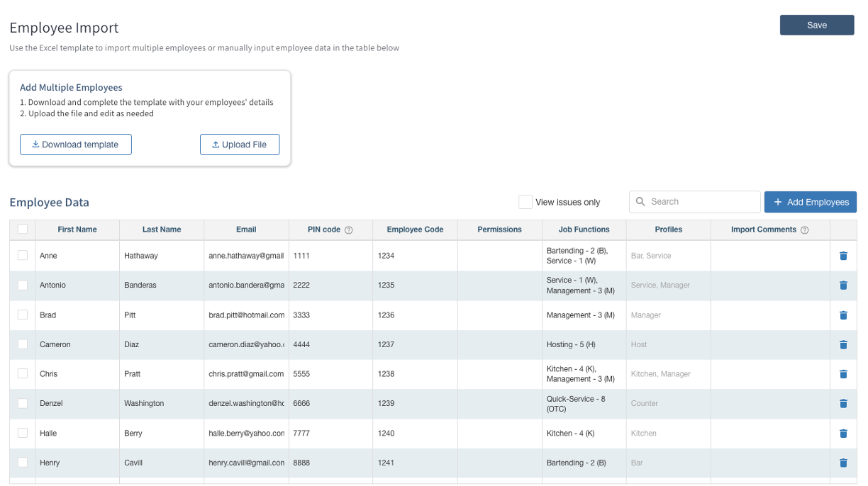Enable View issues only checkbox
The image size is (868, 486).
(x=525, y=202)
